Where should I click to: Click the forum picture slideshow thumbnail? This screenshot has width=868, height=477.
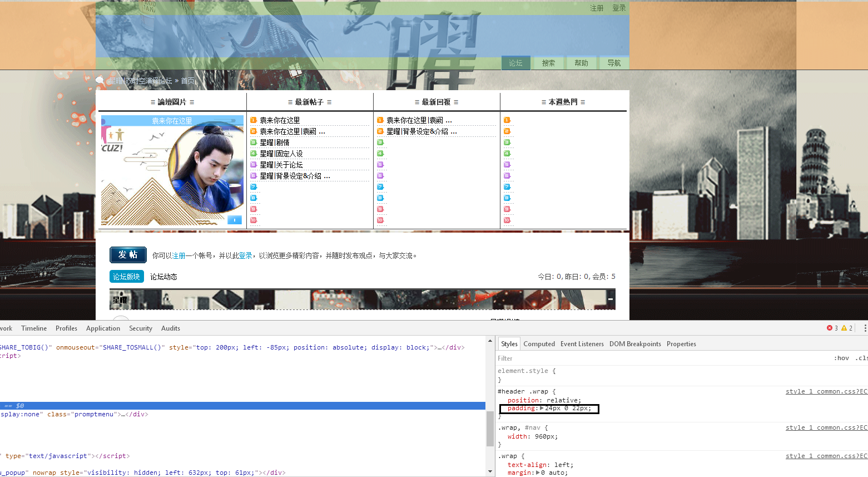[172, 170]
